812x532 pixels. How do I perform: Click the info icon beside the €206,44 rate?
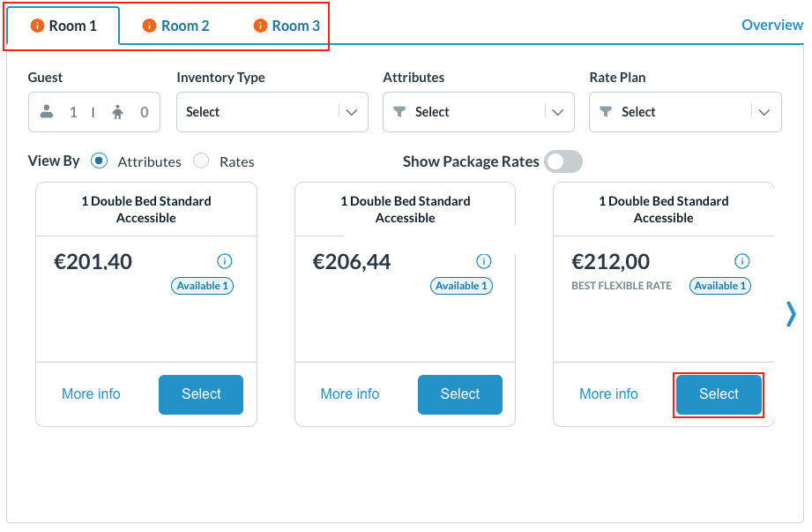pyautogui.click(x=483, y=261)
